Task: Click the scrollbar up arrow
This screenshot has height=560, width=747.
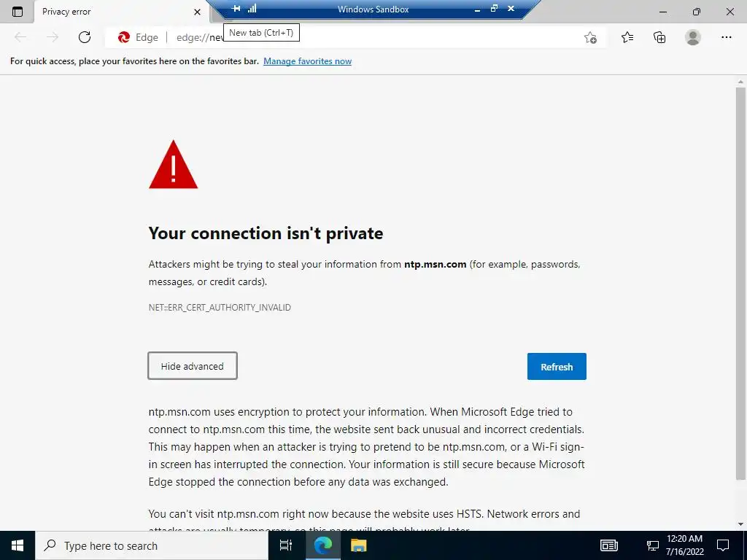Action: [x=740, y=82]
